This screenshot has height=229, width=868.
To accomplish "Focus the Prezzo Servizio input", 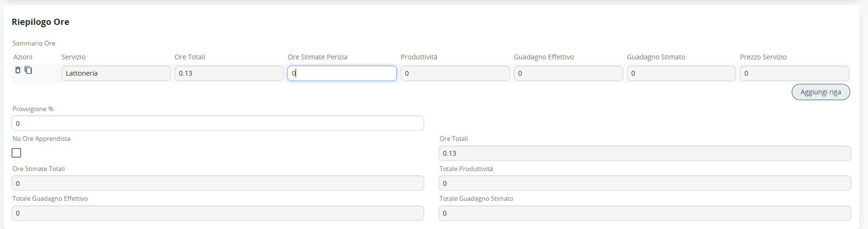I will 794,73.
